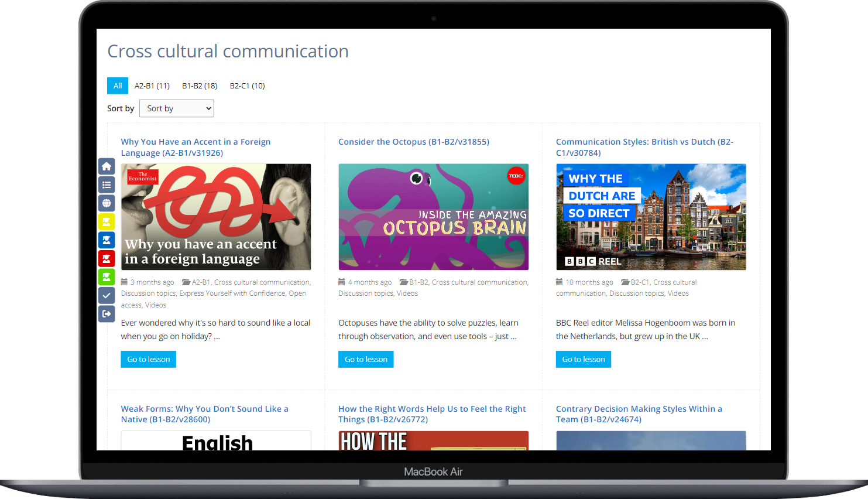Choose the blue graduate icon in the sidebar

coord(107,240)
